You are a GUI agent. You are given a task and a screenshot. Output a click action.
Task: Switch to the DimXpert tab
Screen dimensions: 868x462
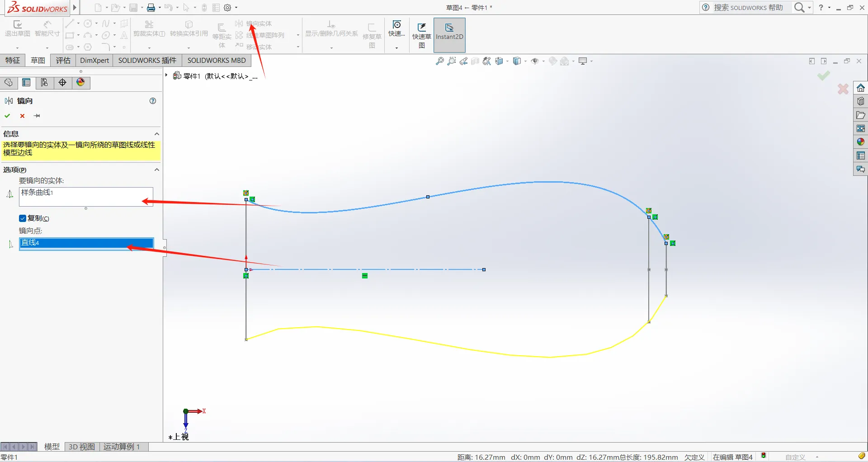(94, 61)
